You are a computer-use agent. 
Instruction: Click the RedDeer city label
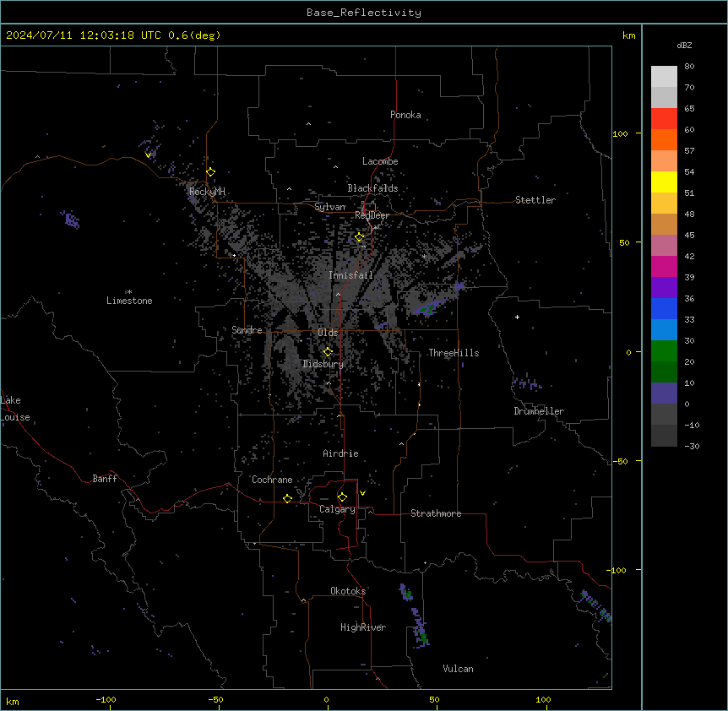tap(372, 215)
